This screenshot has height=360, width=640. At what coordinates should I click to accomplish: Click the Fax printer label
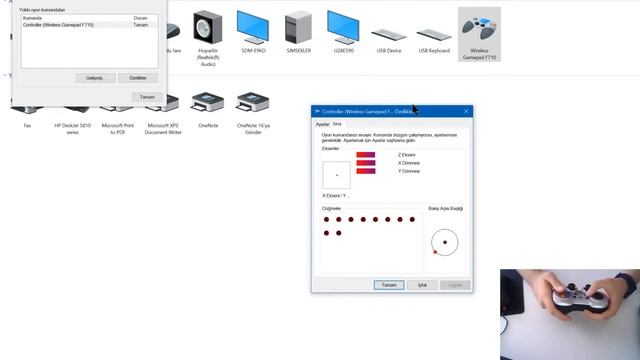(27, 126)
